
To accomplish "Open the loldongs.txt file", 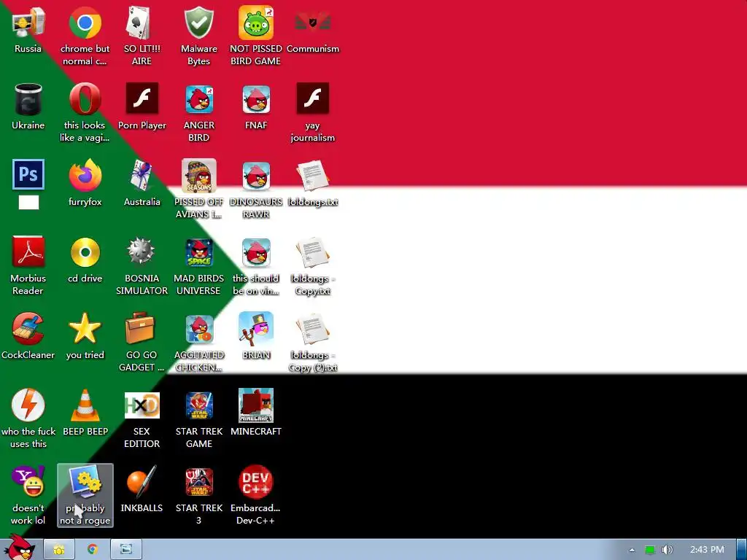I will click(x=312, y=176).
